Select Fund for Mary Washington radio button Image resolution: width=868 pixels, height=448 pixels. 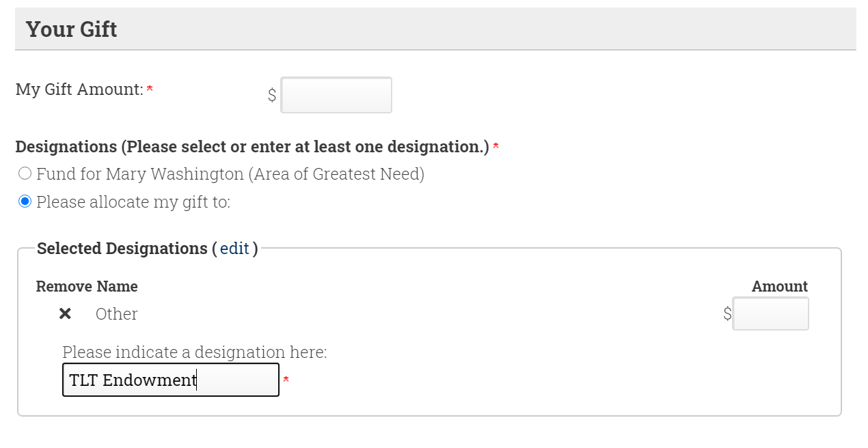tap(25, 173)
